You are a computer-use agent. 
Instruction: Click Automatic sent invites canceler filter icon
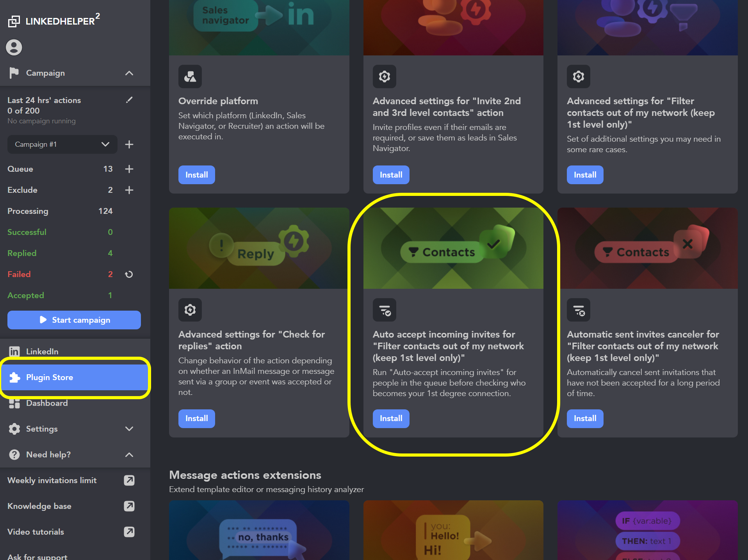pos(579,310)
